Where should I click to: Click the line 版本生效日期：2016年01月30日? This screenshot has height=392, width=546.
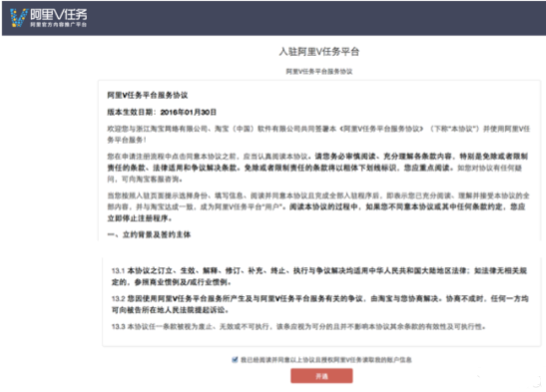pos(162,112)
